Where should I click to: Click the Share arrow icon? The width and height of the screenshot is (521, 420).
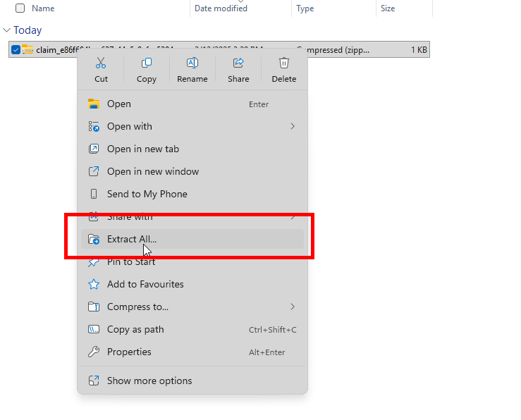click(238, 64)
